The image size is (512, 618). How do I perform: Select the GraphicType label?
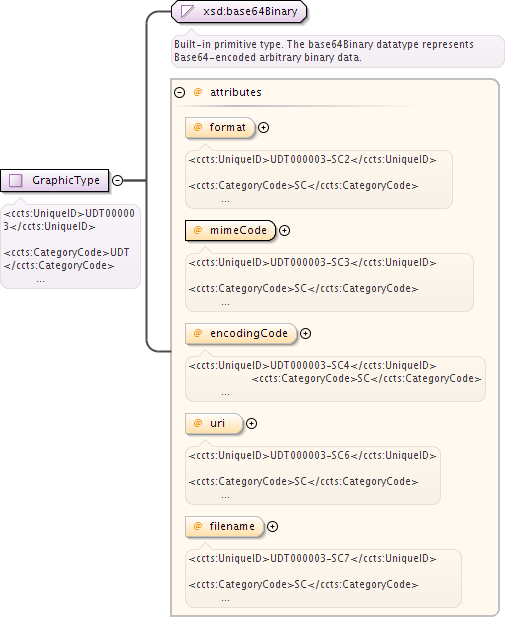tap(66, 180)
